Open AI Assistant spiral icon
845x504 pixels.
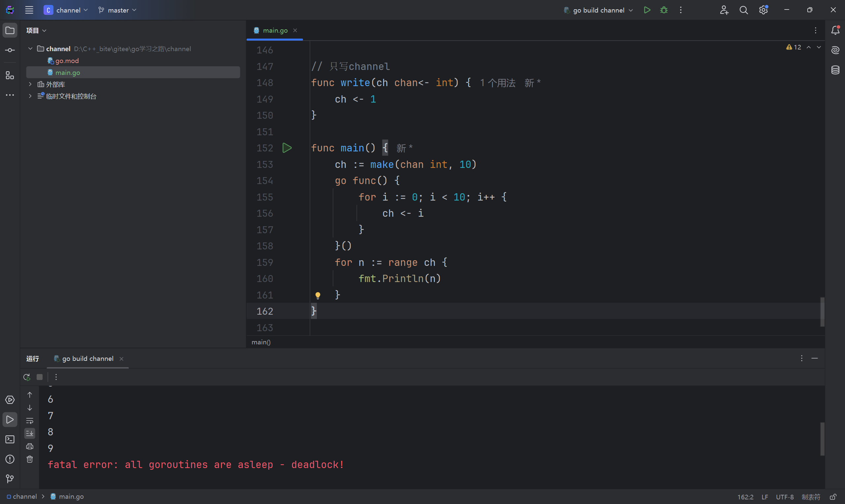click(835, 50)
